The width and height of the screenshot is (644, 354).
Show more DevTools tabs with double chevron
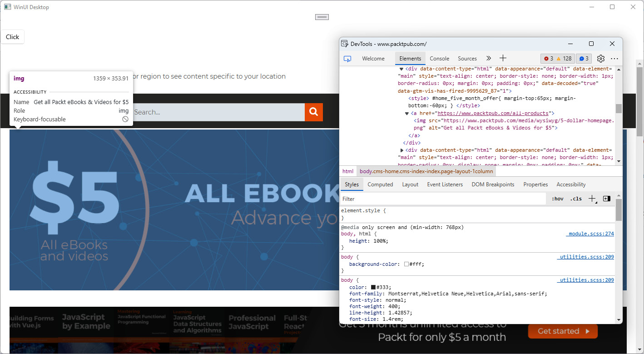(x=489, y=58)
